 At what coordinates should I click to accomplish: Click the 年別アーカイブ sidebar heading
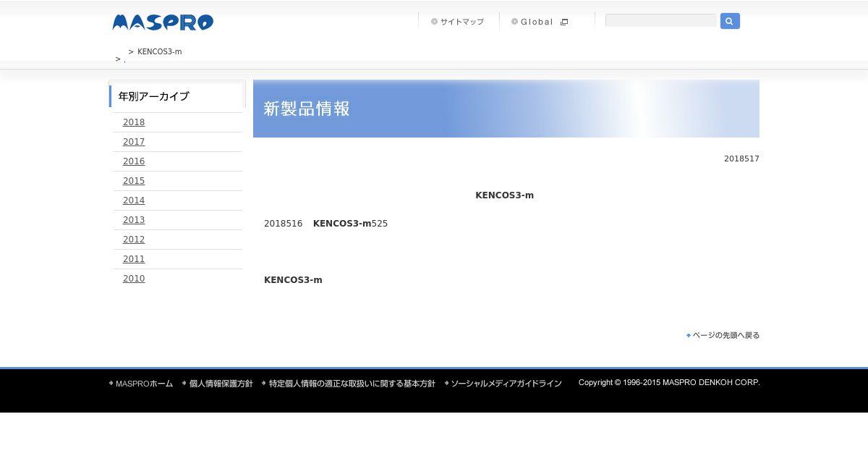[153, 96]
